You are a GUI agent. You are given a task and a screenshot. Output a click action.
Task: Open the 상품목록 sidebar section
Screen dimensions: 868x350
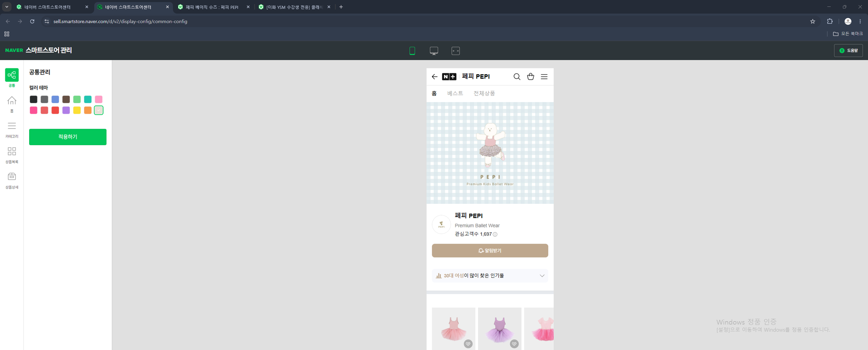(x=12, y=155)
